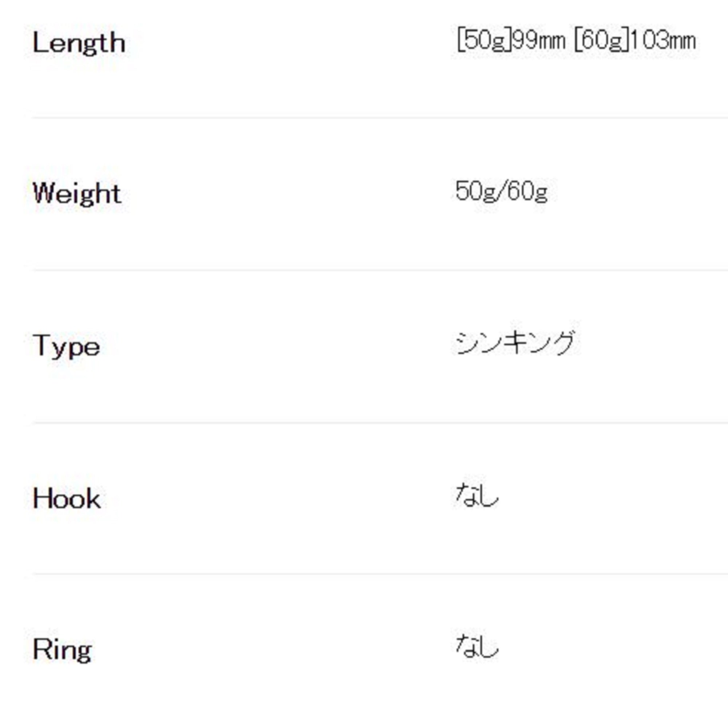728x702 pixels.
Task: Click the 103mm length value
Action: point(663,40)
